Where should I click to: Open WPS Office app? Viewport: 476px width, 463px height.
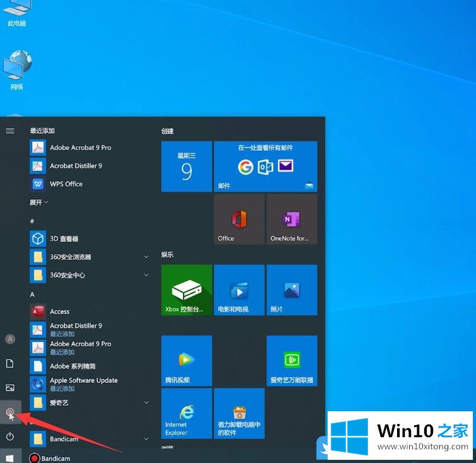coord(89,184)
